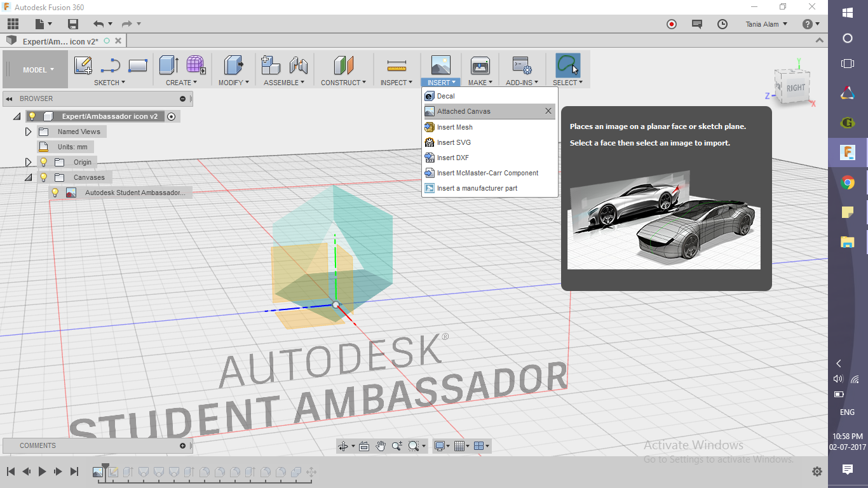Select the Joint assemble icon

pyautogui.click(x=298, y=65)
